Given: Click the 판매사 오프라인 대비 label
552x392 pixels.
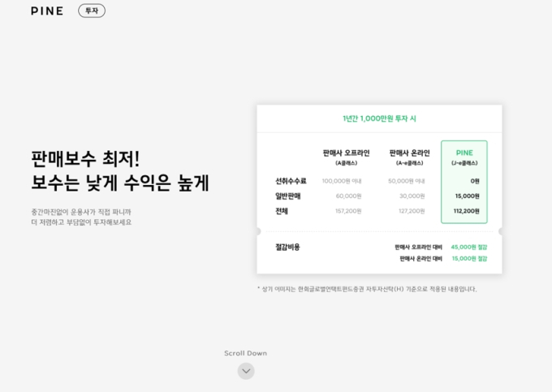Looking at the screenshot, I should click(418, 247).
